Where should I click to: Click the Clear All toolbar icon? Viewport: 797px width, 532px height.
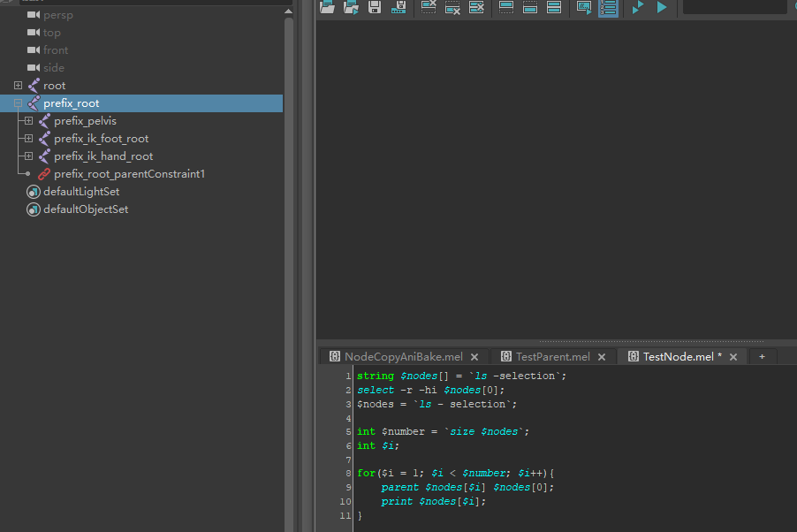click(476, 7)
